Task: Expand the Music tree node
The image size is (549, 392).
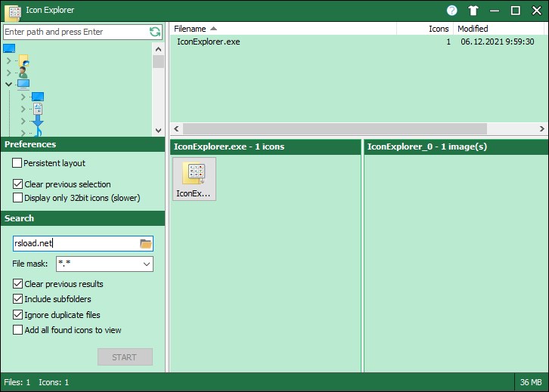Action: (23, 132)
